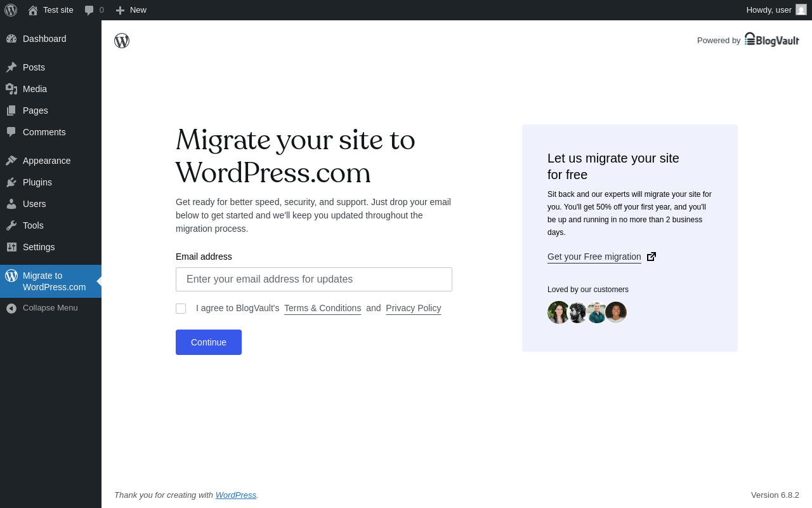Click the Tools wrench icon
The height and width of the screenshot is (508, 812).
click(11, 225)
